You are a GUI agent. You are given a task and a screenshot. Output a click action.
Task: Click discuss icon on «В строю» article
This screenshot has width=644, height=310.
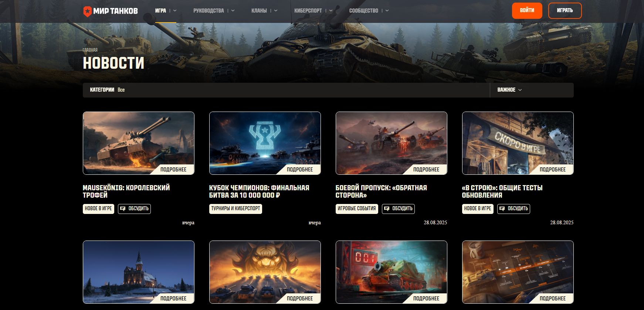pyautogui.click(x=502, y=209)
